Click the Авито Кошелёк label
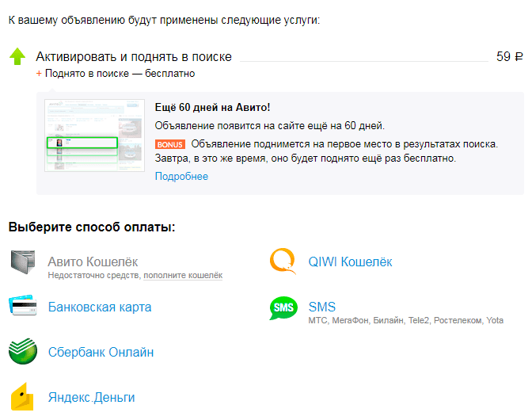532x420 pixels. click(93, 262)
